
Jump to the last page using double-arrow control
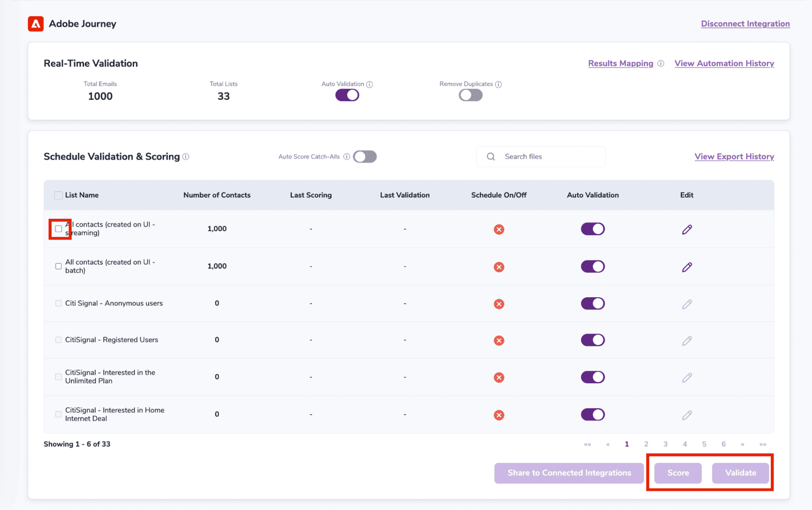click(763, 444)
